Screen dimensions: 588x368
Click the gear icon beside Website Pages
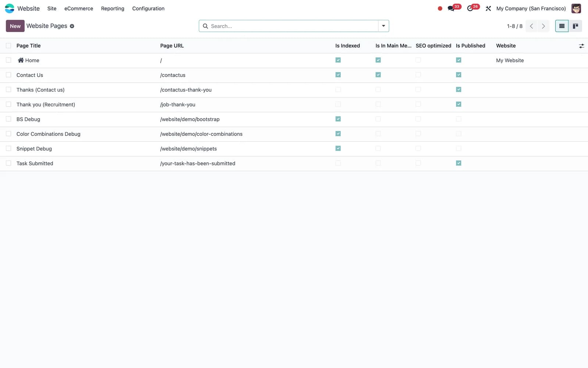[x=72, y=26]
